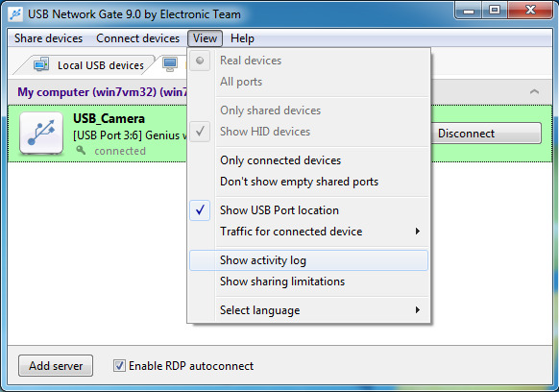Select the Real devices radio option

pos(308,61)
